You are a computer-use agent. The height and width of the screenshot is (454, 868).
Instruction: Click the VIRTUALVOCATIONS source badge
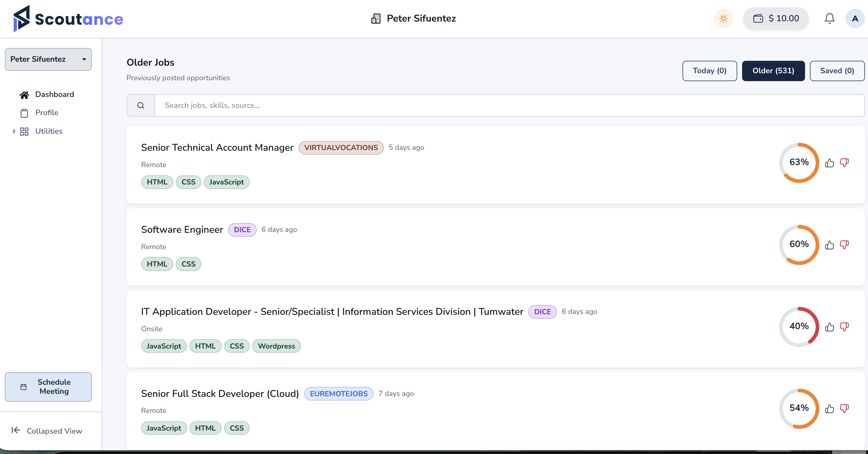(341, 147)
